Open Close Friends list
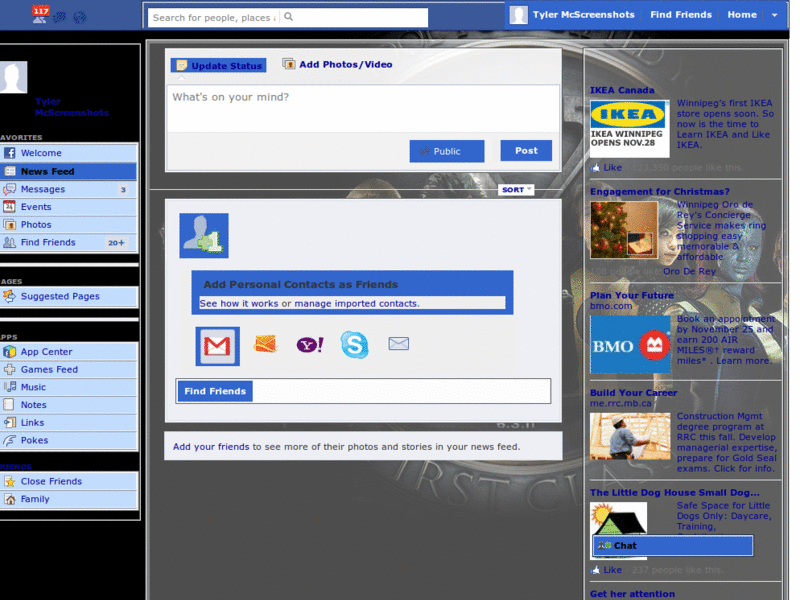This screenshot has width=800, height=600. coord(69,481)
